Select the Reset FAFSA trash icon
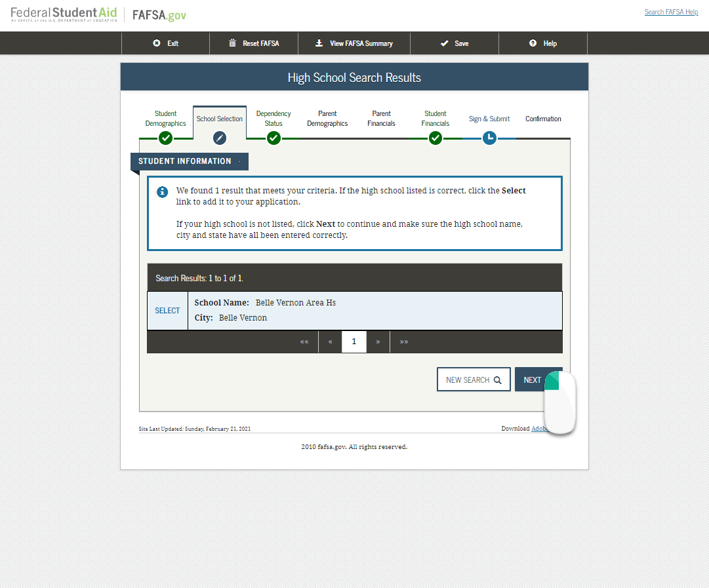This screenshot has width=709, height=588. pyautogui.click(x=233, y=43)
